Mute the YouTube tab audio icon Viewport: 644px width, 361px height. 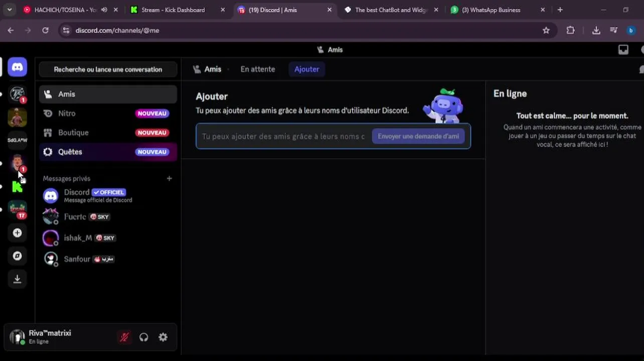point(104,10)
